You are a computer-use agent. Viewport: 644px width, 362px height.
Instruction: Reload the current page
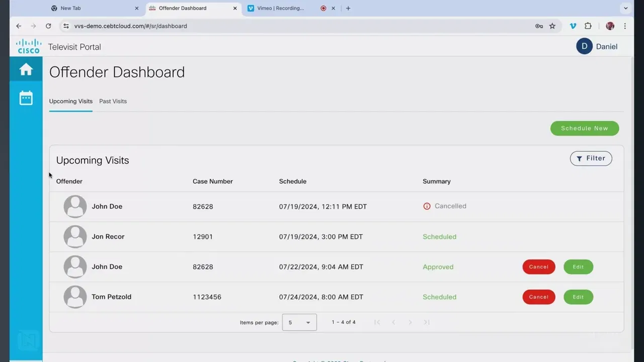coord(48,26)
